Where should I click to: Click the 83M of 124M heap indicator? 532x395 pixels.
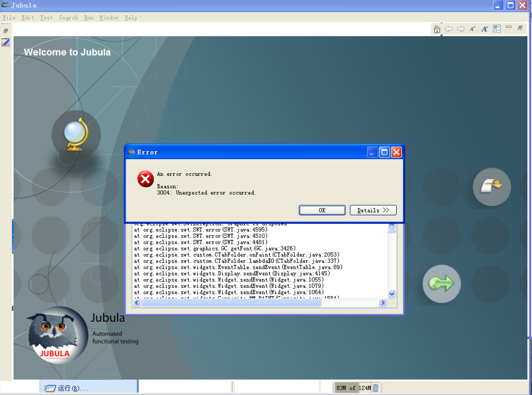click(353, 388)
